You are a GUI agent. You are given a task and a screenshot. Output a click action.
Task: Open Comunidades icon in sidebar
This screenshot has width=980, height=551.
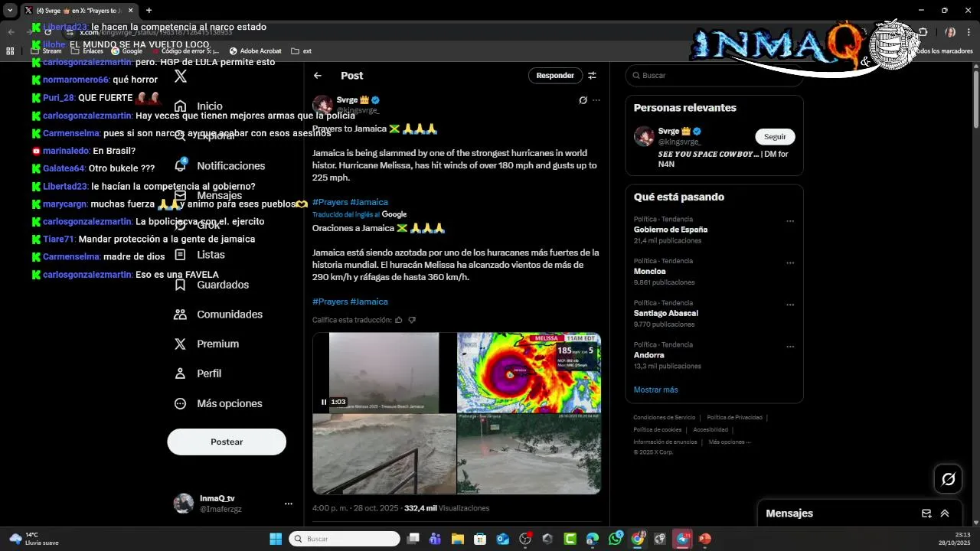(181, 315)
